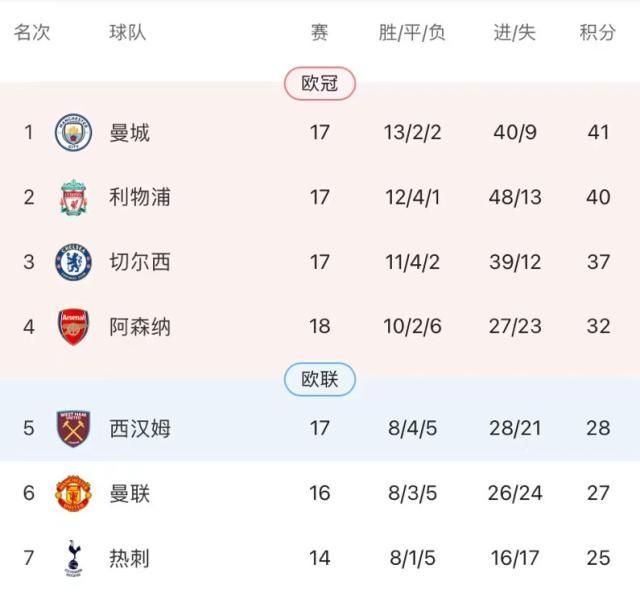Click the Arsenal club crest
Image resolution: width=640 pixels, height=598 pixels.
click(x=73, y=327)
